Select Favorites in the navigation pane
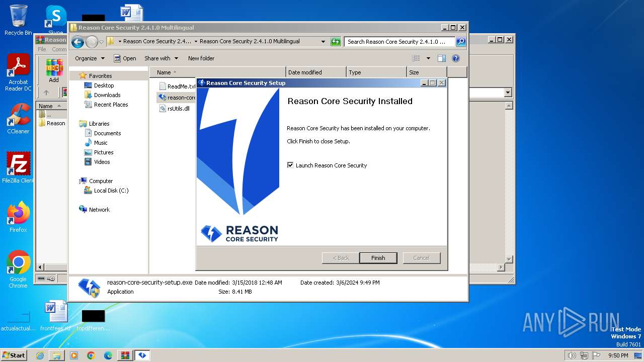Viewport: 644px width, 362px height. tap(100, 76)
